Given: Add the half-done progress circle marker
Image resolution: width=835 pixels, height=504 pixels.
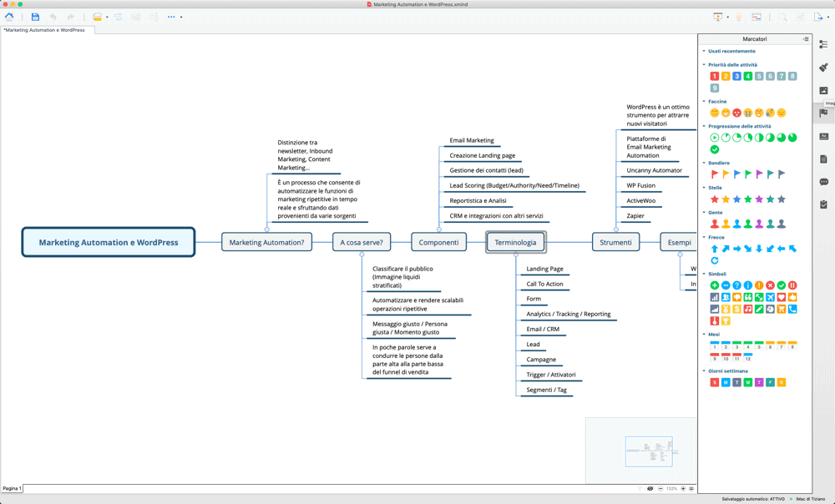Looking at the screenshot, I should tap(759, 138).
